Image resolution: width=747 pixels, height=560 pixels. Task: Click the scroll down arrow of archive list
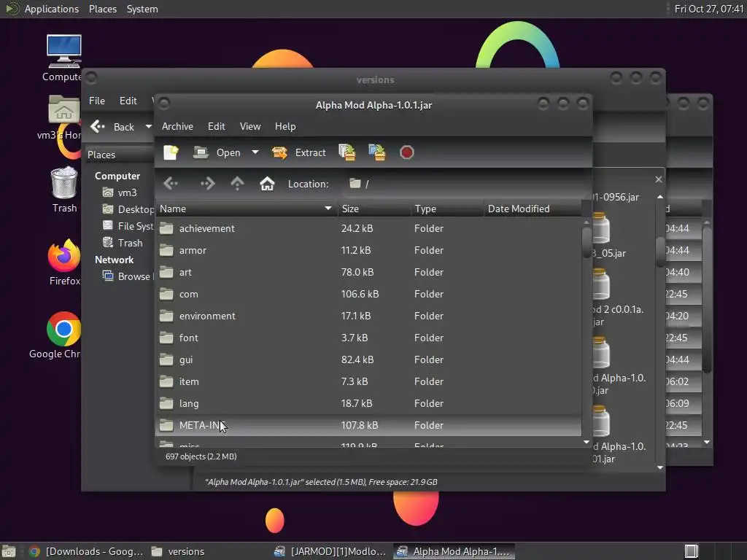pyautogui.click(x=587, y=442)
